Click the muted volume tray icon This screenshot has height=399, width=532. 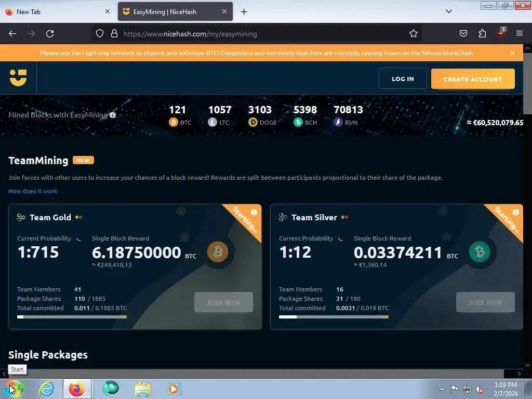(x=480, y=390)
